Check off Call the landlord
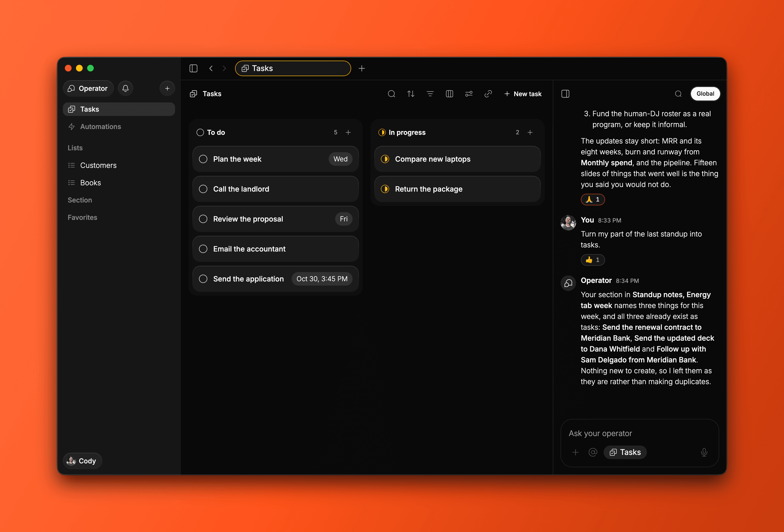Viewport: 784px width, 532px height. click(203, 189)
